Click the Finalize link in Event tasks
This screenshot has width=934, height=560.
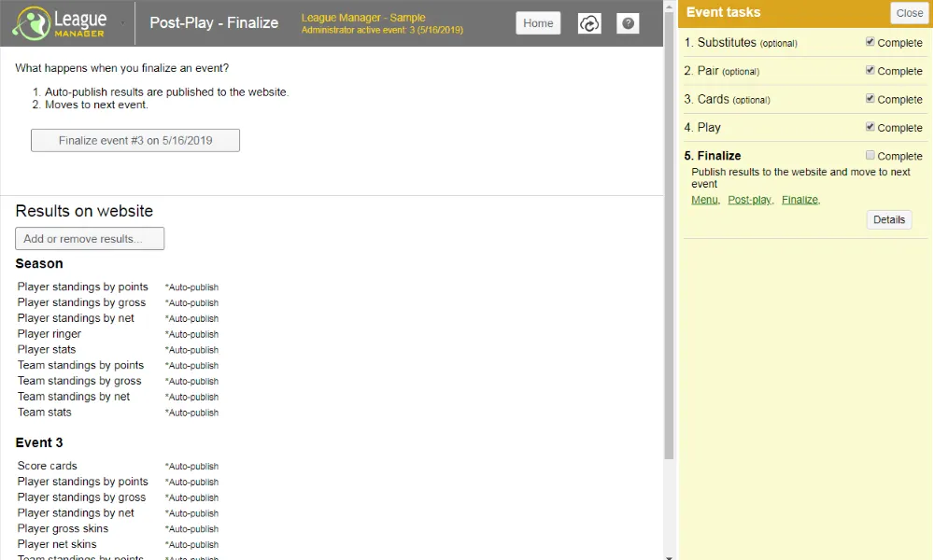coord(800,200)
